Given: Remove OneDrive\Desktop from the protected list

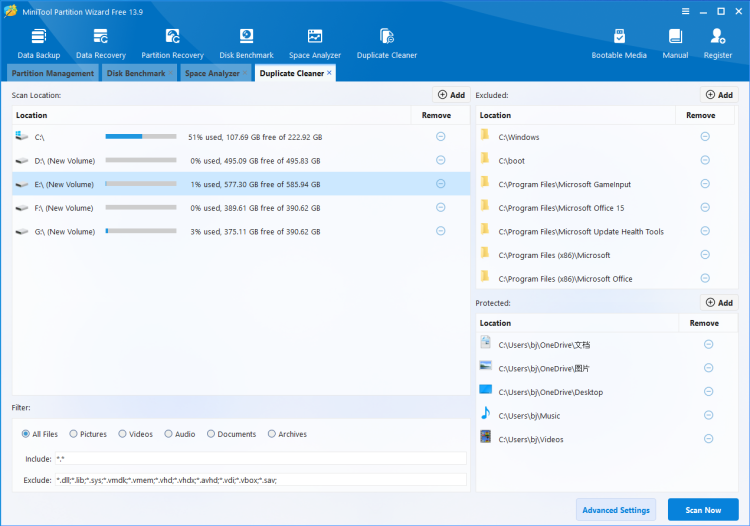Looking at the screenshot, I should (x=708, y=392).
